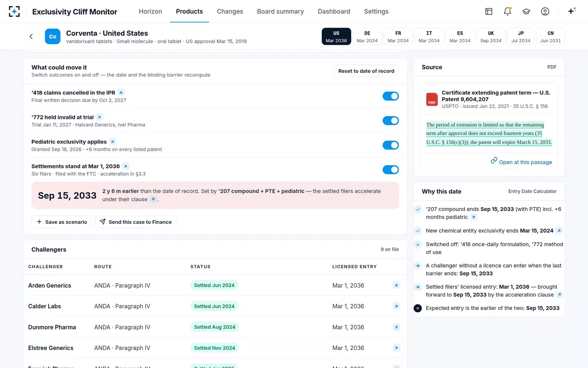Turn off Settlements stand at Mar 1, 2036
The image size is (588, 368).
click(391, 170)
